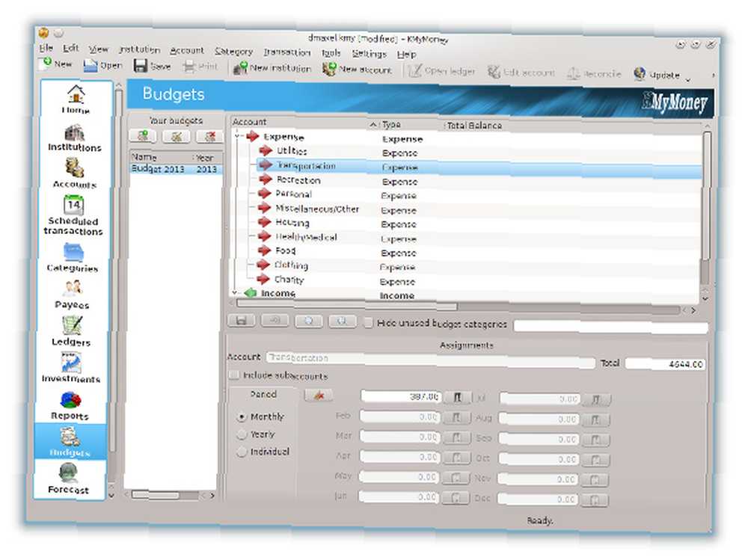Select the Utilities expense category
The width and height of the screenshot is (748, 560).
pyautogui.click(x=292, y=151)
